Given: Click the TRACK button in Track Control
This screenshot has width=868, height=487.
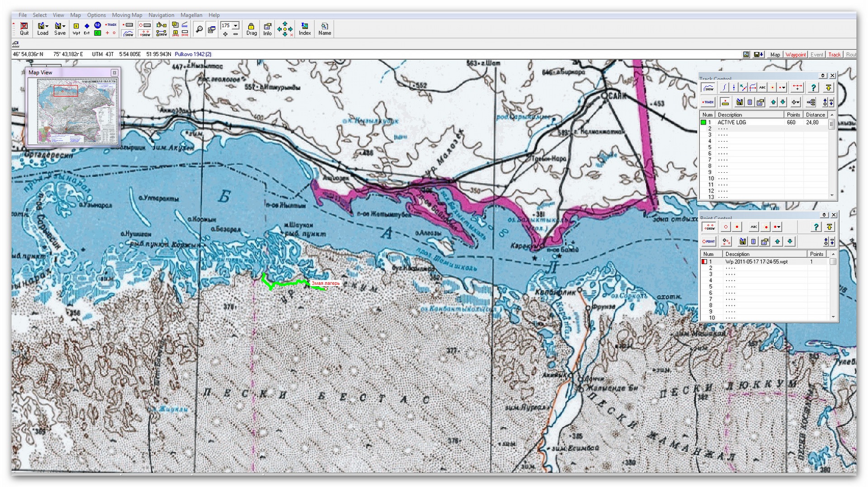Looking at the screenshot, I should [708, 102].
